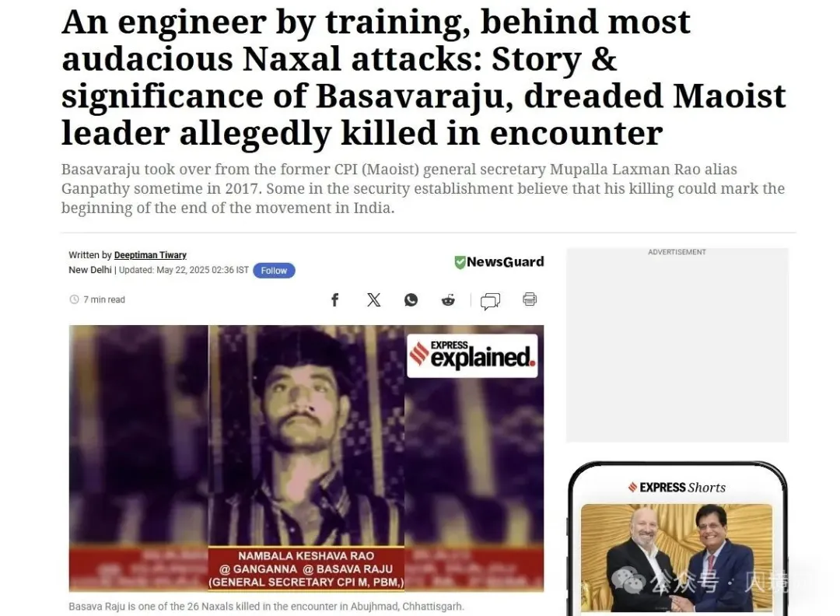Screen dimensions: 840x616
Task: Click the advertisement placeholder box
Action: (x=677, y=345)
